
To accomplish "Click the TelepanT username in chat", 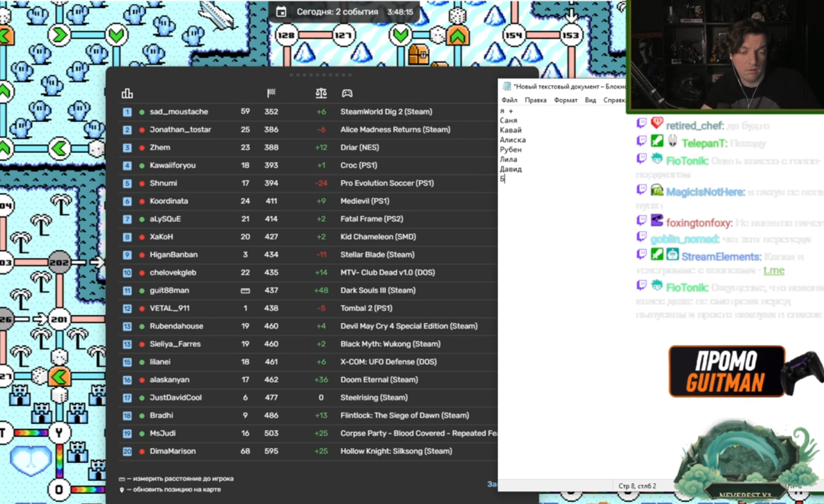I will [704, 143].
